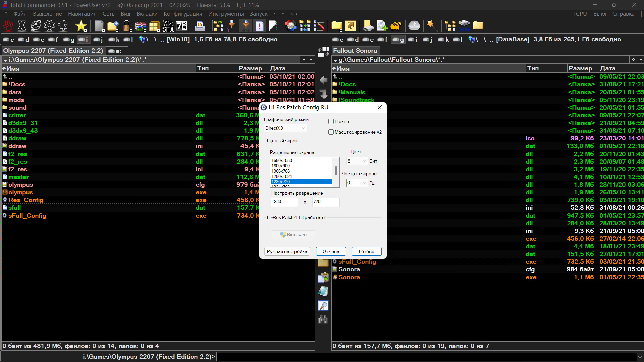Screen dimensions: 644x362
Task: Open the screen frequency Гц dropdown
Action: [357, 183]
